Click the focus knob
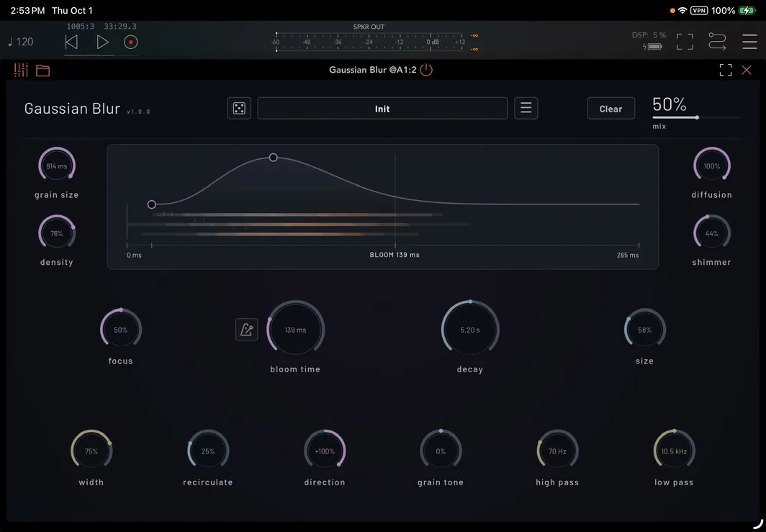The height and width of the screenshot is (532, 766). (121, 330)
